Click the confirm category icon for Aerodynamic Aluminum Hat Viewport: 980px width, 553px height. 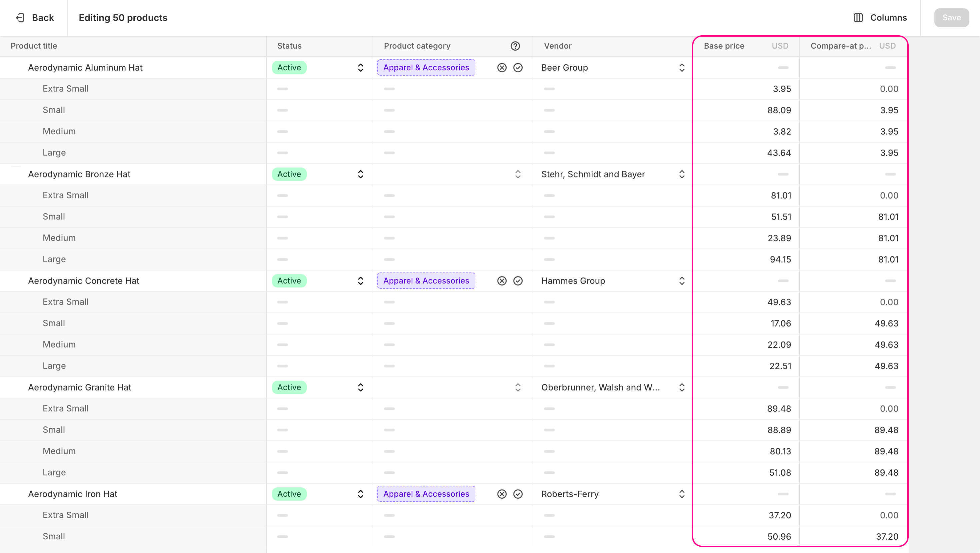point(518,67)
